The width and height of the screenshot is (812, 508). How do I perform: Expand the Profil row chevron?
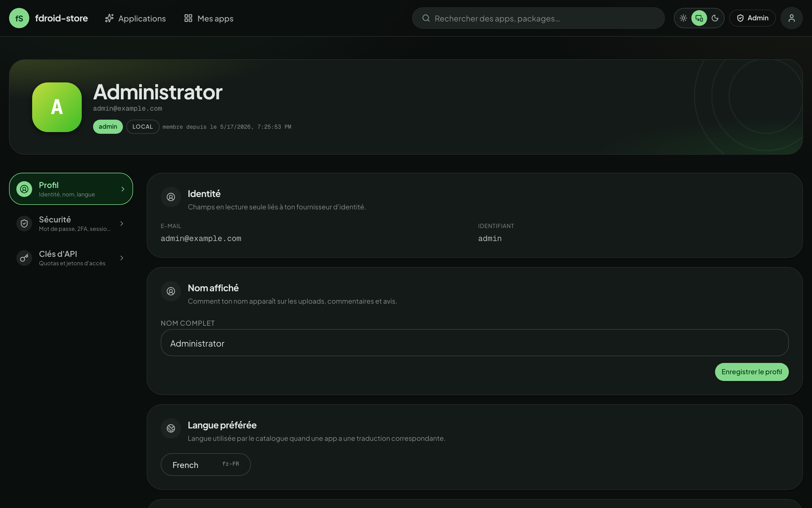pos(123,189)
